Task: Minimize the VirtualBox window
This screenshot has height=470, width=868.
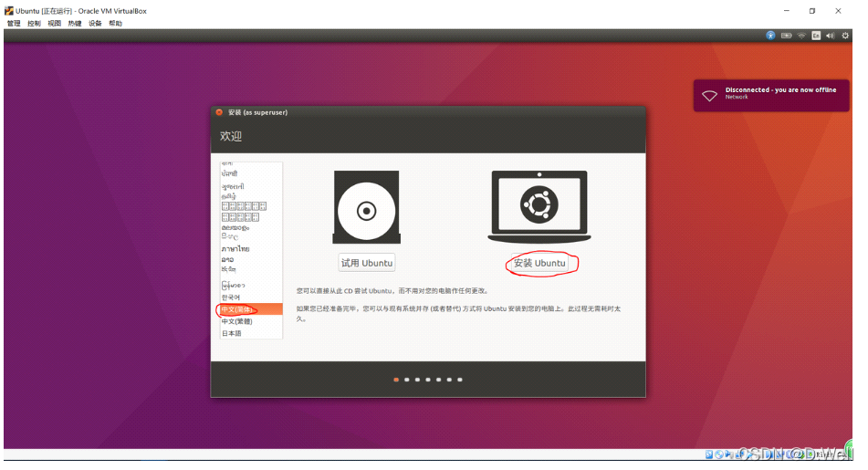Action: [786, 11]
